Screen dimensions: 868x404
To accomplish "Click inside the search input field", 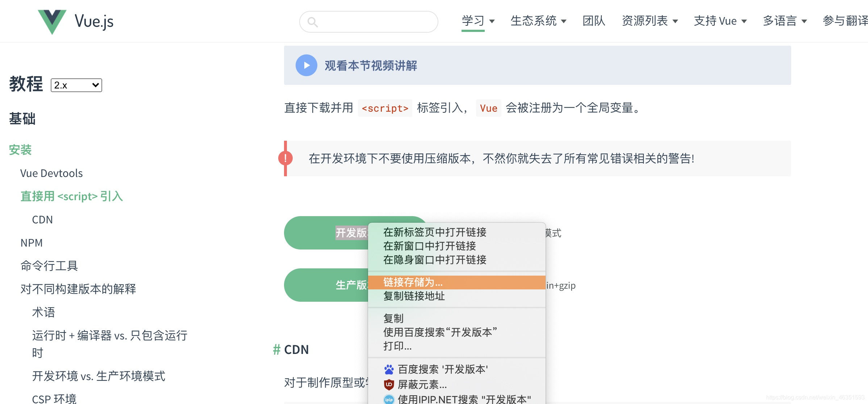I will [x=369, y=22].
